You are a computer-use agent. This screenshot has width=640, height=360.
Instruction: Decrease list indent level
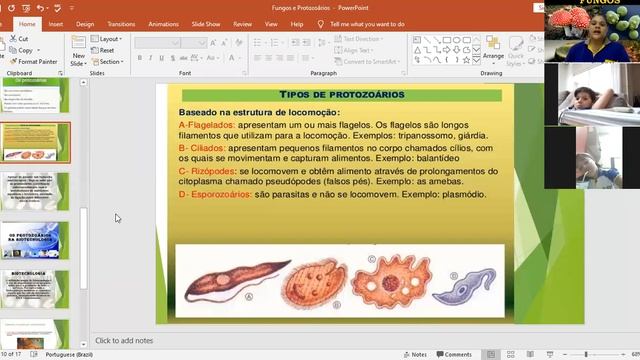[x=295, y=42]
